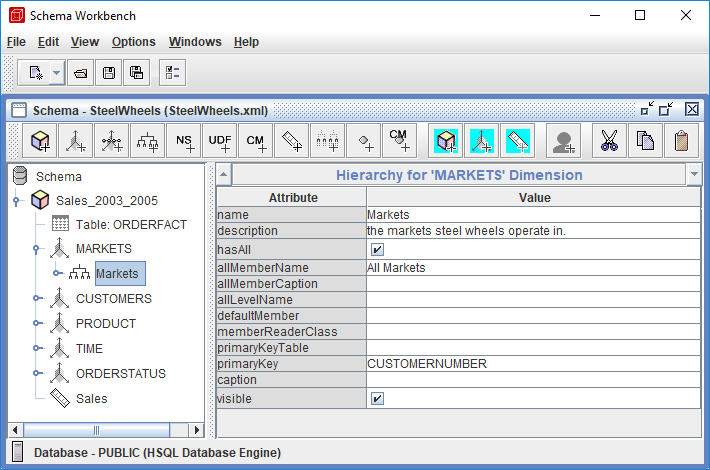Open the File menu

click(16, 42)
